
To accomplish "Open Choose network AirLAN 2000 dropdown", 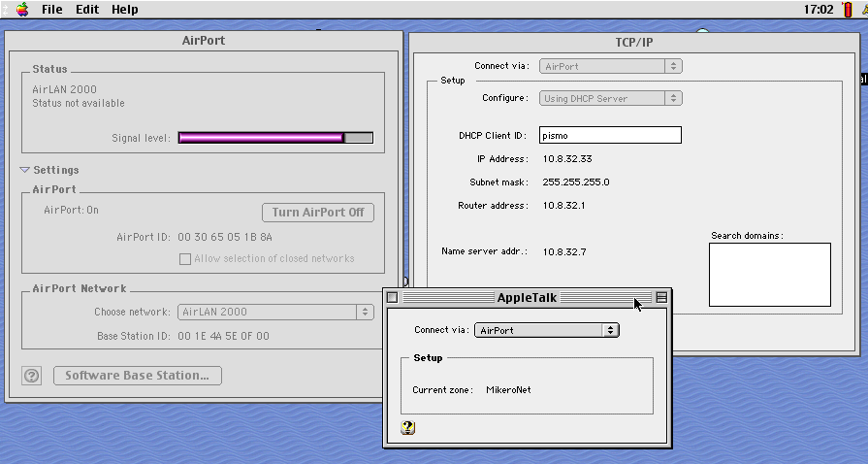I will pyautogui.click(x=275, y=313).
